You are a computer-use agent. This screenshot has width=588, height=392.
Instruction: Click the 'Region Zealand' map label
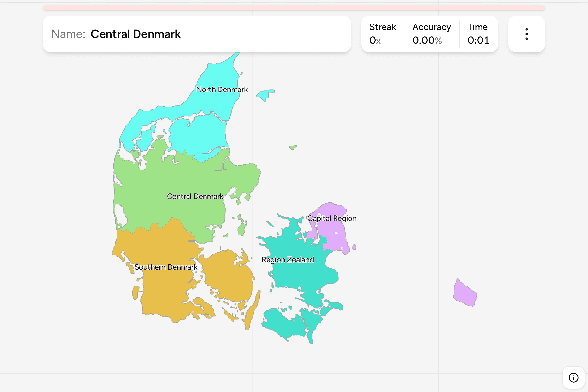coord(288,260)
